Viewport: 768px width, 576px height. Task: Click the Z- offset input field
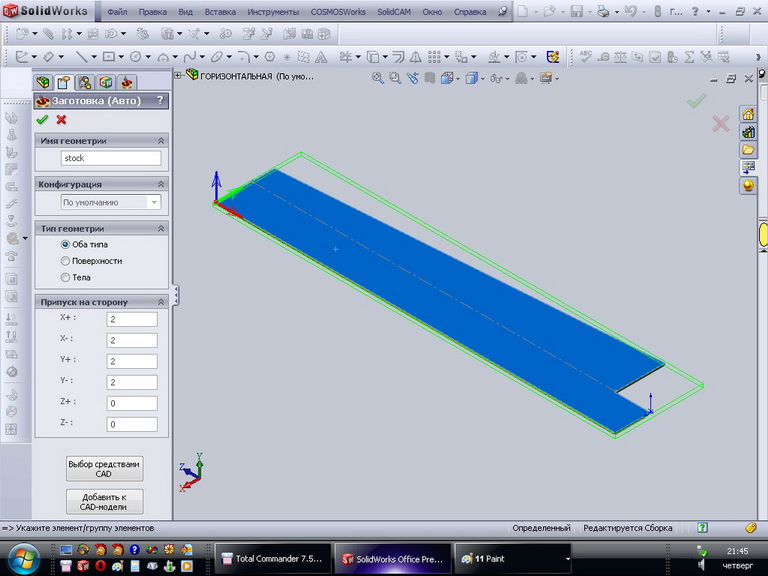[132, 424]
